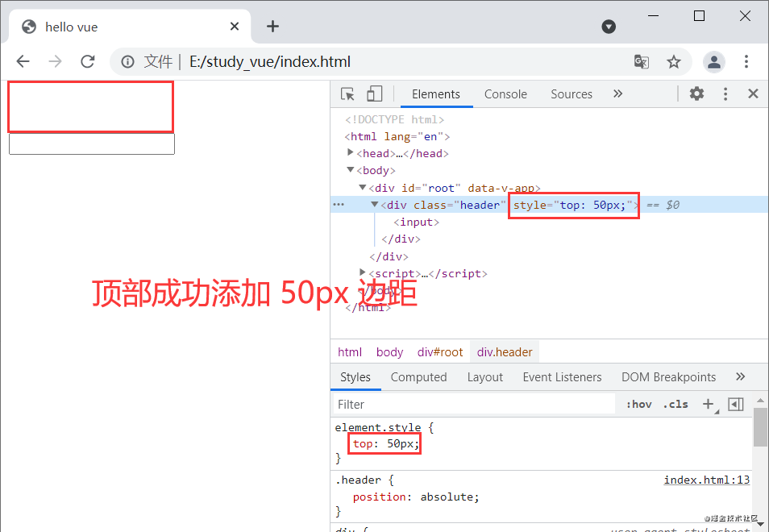Click the browser back arrow
The width and height of the screenshot is (769, 532).
tap(23, 62)
